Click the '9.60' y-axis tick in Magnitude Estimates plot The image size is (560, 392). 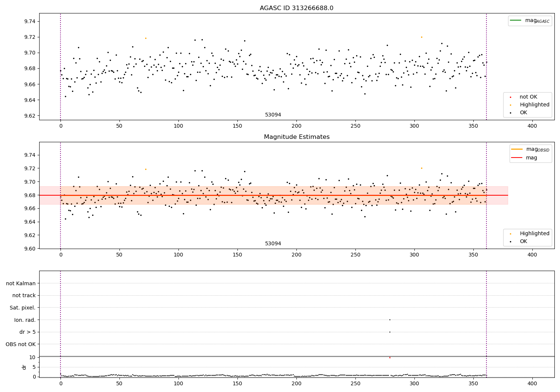click(x=29, y=249)
